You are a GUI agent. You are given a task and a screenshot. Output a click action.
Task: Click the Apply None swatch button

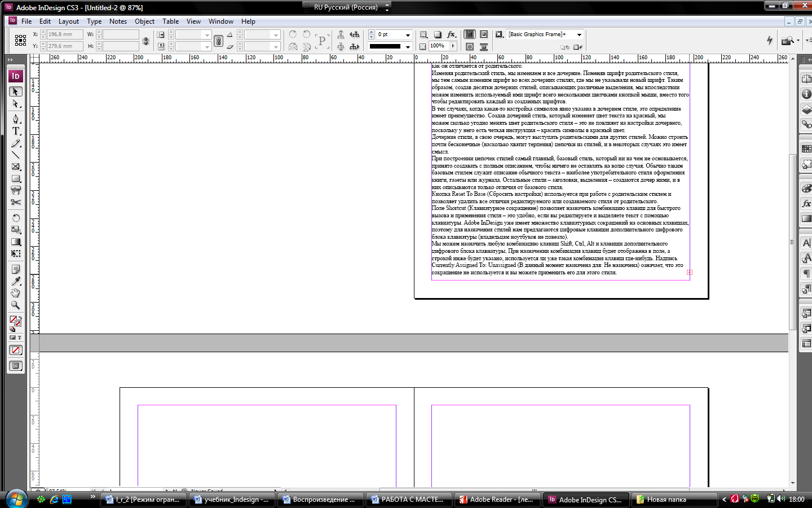click(x=16, y=350)
